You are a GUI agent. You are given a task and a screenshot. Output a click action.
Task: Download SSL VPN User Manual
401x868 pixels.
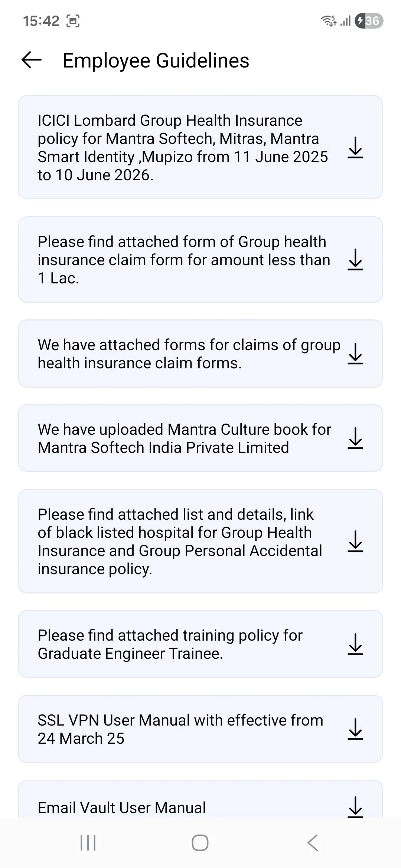point(355,729)
